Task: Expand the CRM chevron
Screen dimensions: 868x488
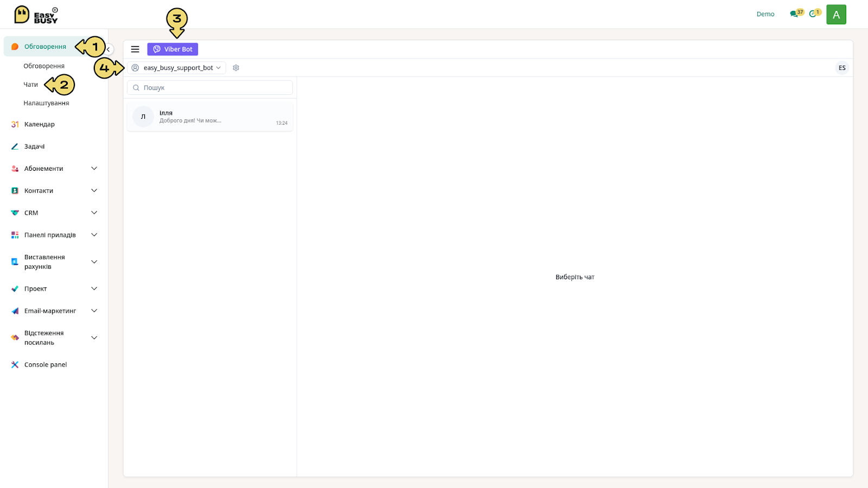Action: tap(94, 213)
